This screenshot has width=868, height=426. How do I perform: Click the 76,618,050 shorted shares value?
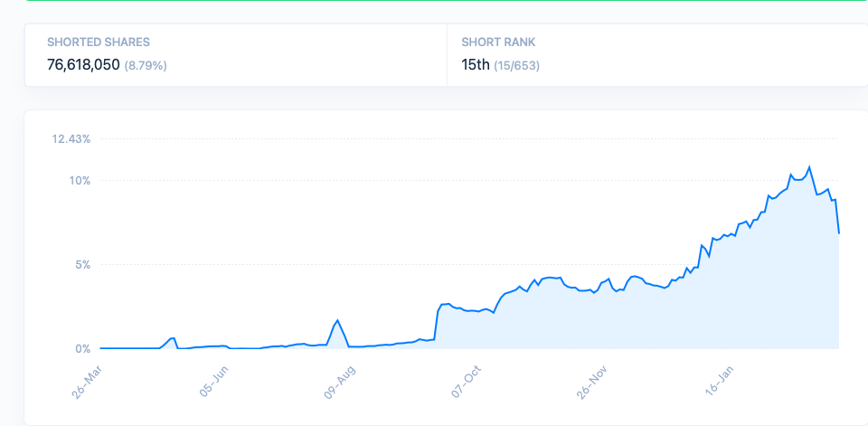click(x=83, y=65)
